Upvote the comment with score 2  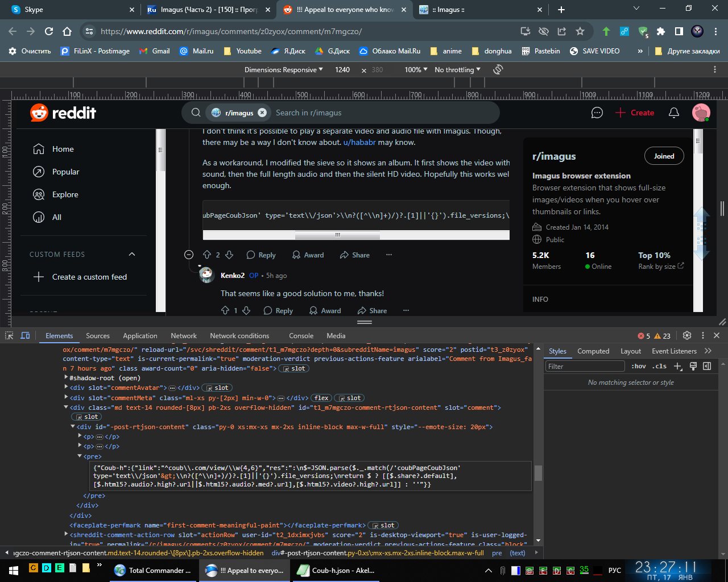(x=207, y=255)
